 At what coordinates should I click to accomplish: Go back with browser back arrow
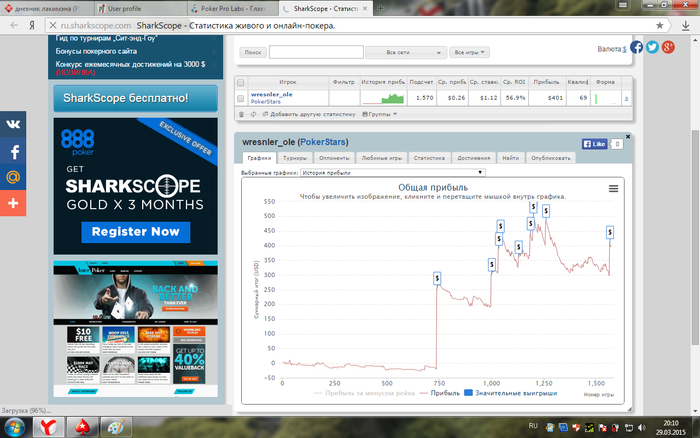[14, 25]
